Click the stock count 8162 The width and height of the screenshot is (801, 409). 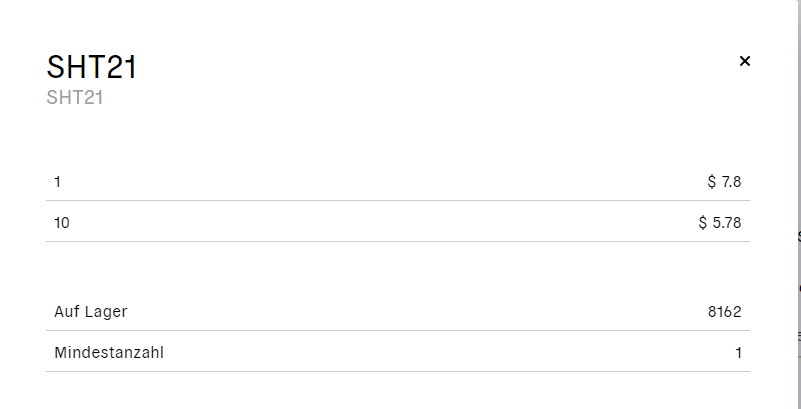(724, 312)
